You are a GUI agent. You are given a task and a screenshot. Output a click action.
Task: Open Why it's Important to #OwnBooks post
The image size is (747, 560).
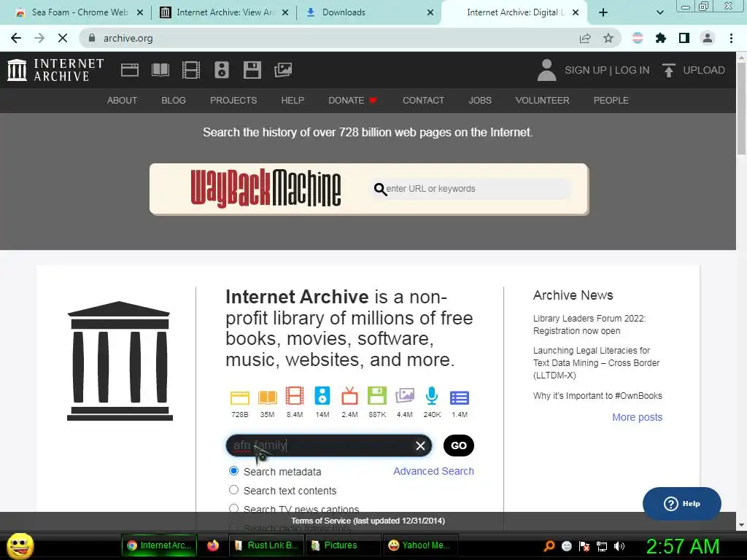597,396
